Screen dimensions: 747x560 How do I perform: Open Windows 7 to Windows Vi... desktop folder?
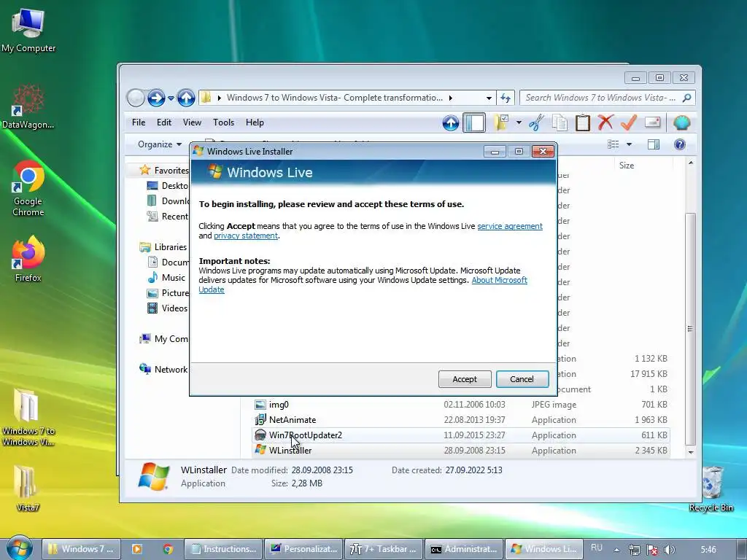(x=28, y=418)
